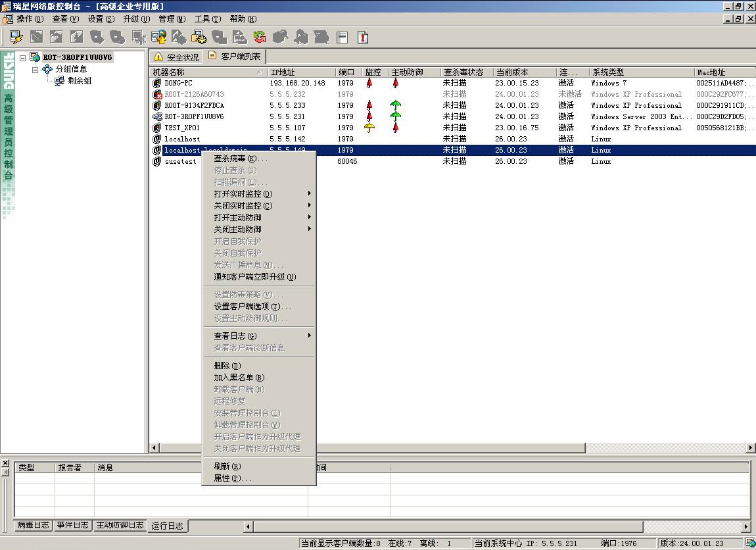
Task: Toggle the red umbrella monitor icon for DONG-PC
Action: coord(370,84)
